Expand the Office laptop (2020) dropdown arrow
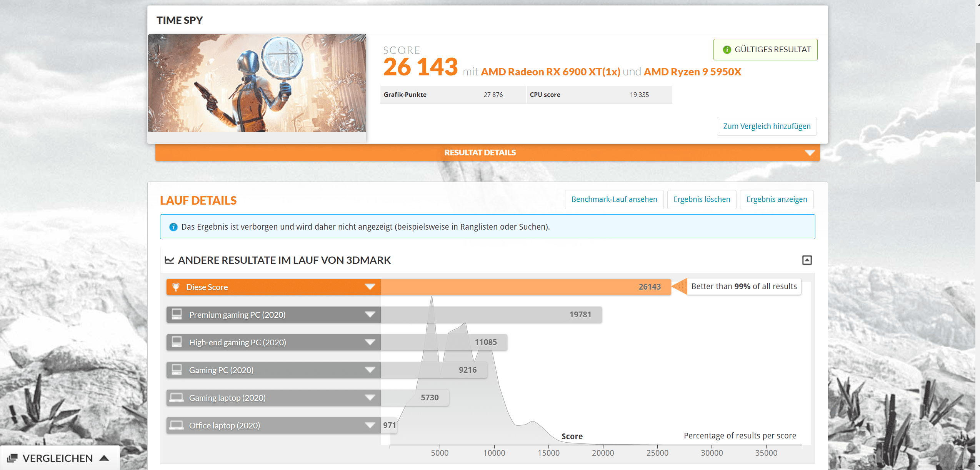This screenshot has width=980, height=470. [370, 425]
